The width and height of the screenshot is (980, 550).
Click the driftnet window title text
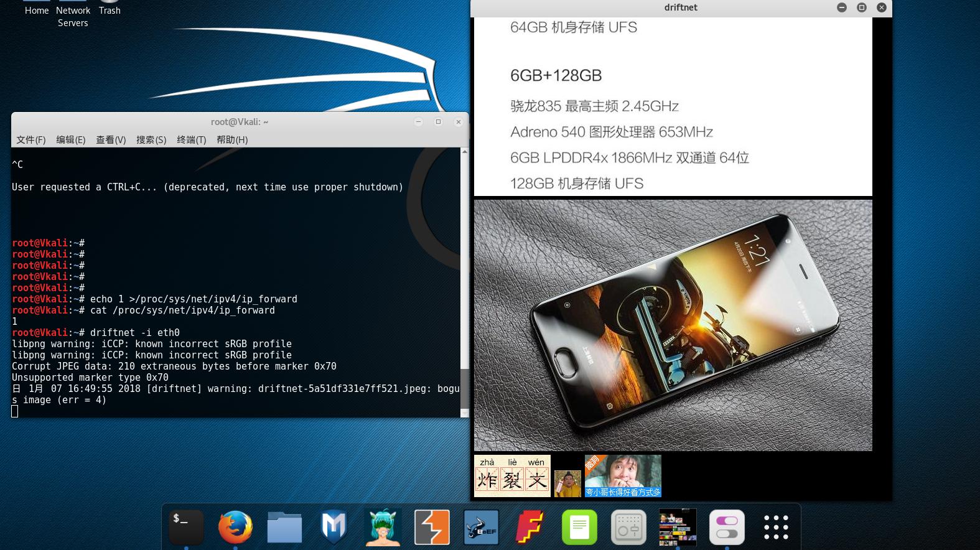click(681, 7)
